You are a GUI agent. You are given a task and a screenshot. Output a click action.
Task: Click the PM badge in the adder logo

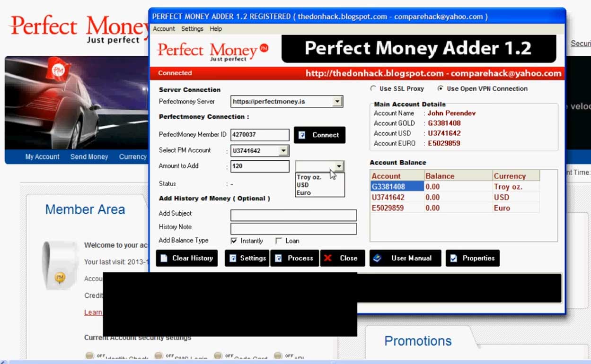click(264, 48)
